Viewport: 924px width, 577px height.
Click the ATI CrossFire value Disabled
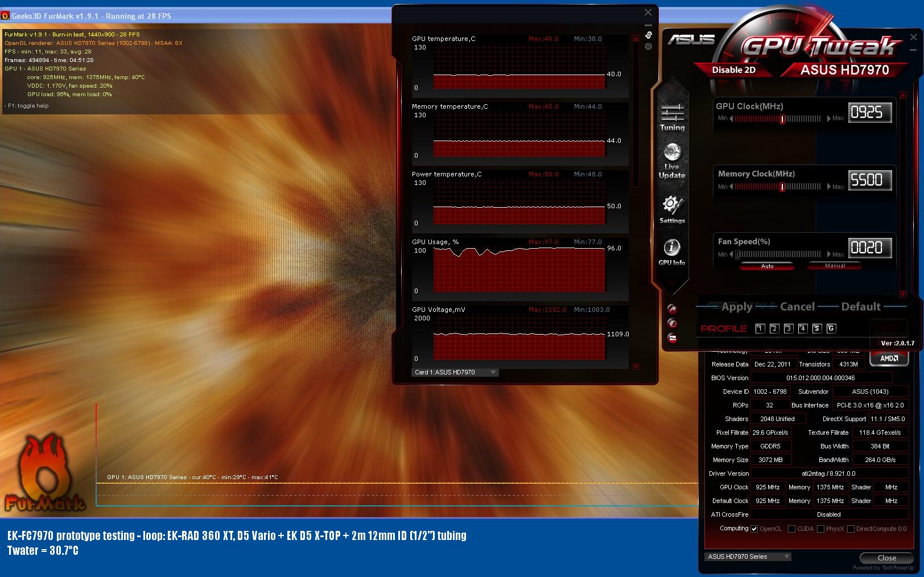pos(828,514)
